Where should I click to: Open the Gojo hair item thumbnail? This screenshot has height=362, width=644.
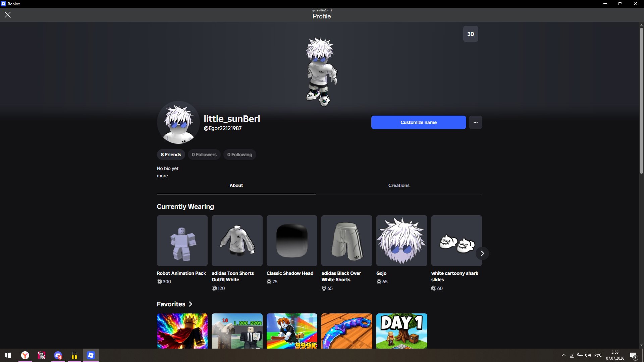pos(402,241)
